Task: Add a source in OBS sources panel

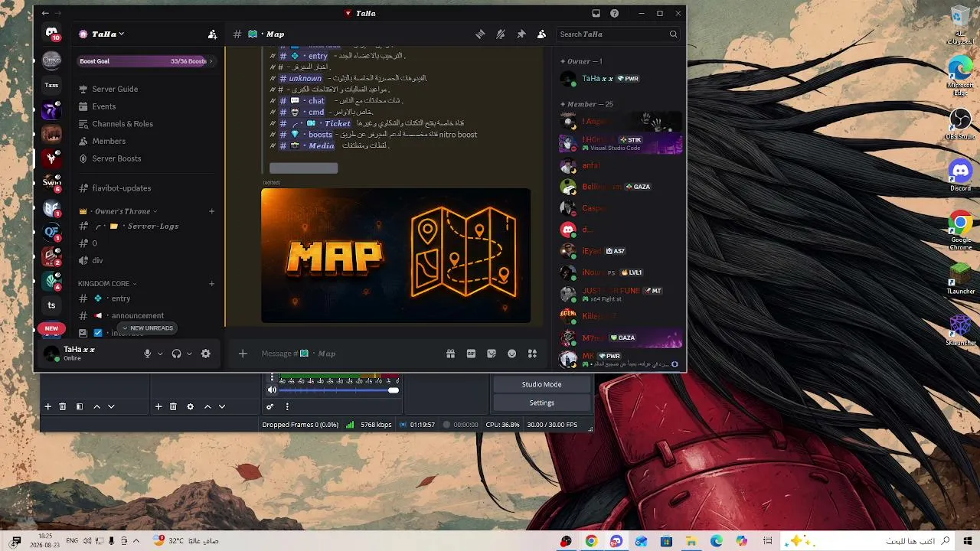Action: (158, 407)
